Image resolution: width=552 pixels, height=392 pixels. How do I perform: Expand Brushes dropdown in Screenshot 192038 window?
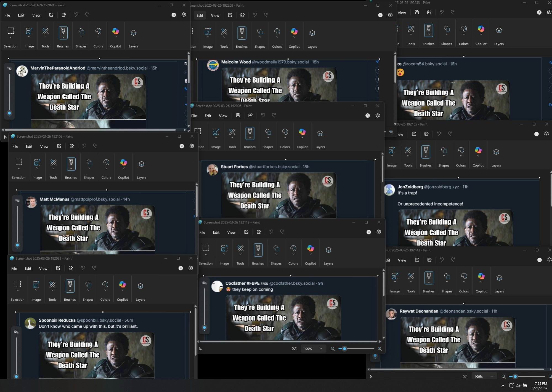(70, 290)
